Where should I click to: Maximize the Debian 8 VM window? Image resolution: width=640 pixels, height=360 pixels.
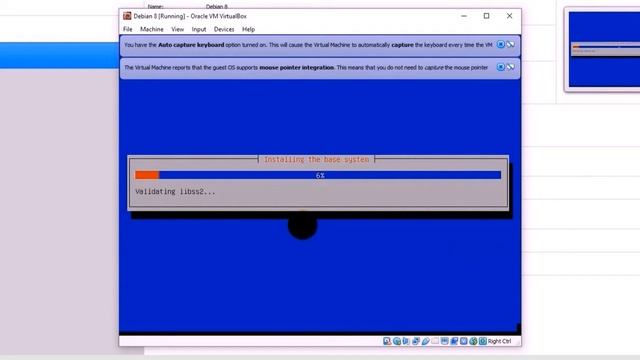(487, 16)
